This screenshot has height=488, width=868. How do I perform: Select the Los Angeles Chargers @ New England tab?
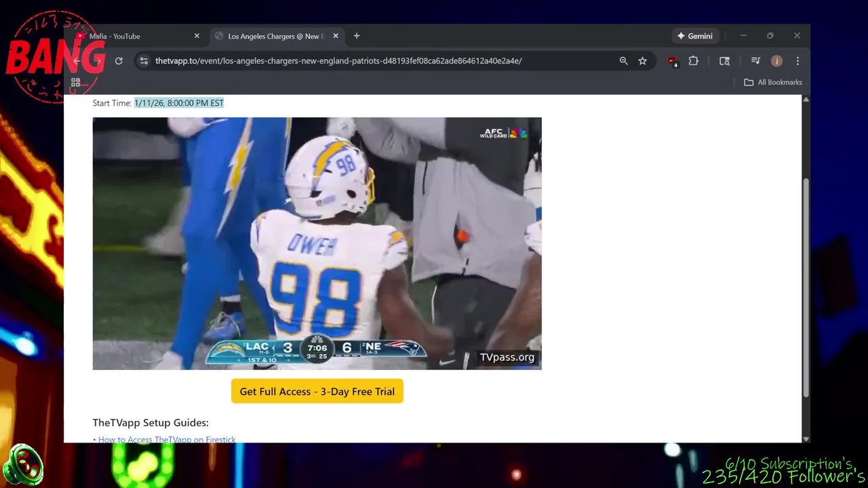[x=276, y=36]
